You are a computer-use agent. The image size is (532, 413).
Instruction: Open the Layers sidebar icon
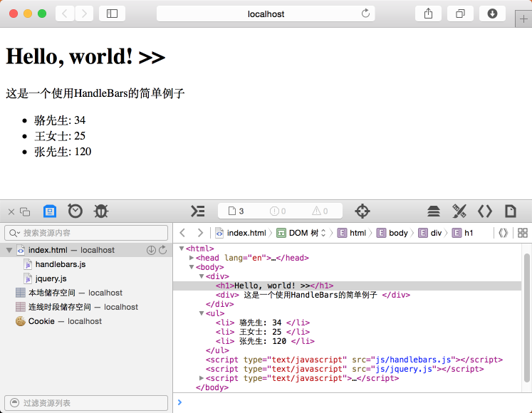click(x=434, y=211)
